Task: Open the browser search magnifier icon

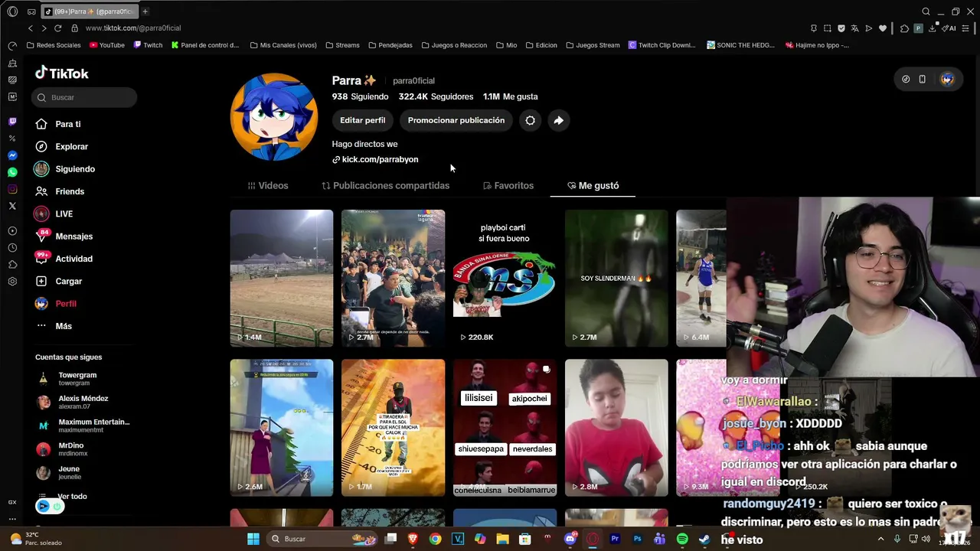Action: 926,11
